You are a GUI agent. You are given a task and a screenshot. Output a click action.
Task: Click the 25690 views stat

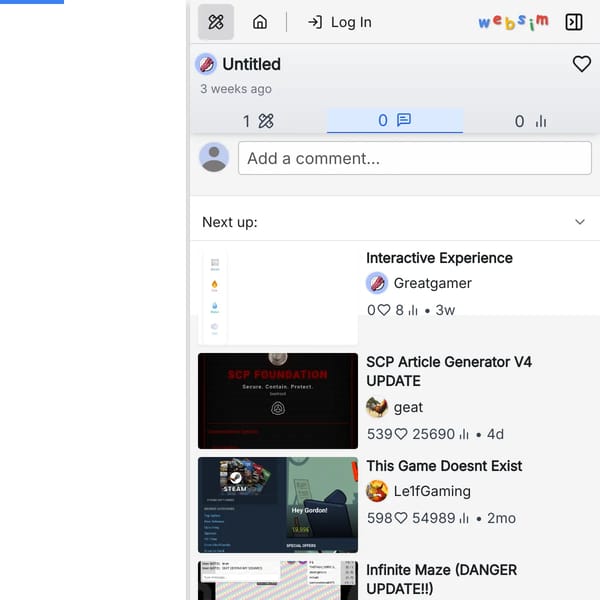pos(440,434)
